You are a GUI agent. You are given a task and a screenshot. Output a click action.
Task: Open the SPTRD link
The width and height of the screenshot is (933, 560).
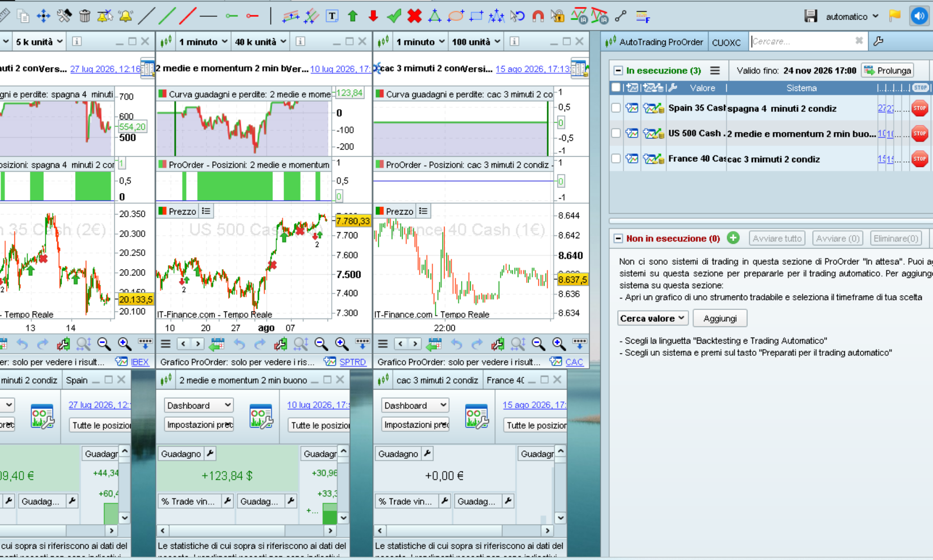point(352,362)
